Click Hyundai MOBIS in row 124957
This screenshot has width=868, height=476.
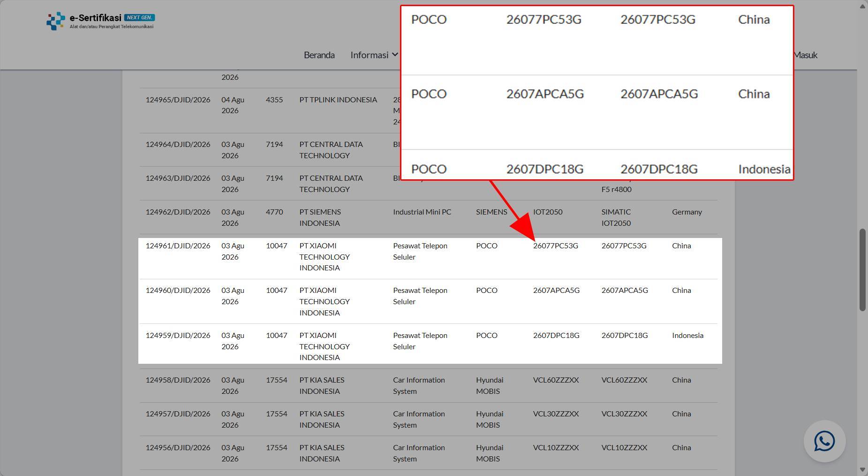[x=490, y=419]
